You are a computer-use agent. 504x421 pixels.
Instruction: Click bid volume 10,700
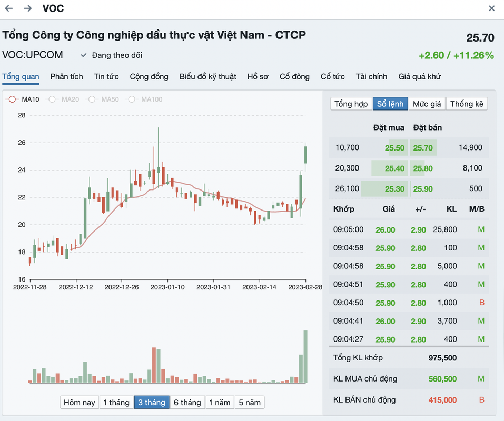coord(347,148)
